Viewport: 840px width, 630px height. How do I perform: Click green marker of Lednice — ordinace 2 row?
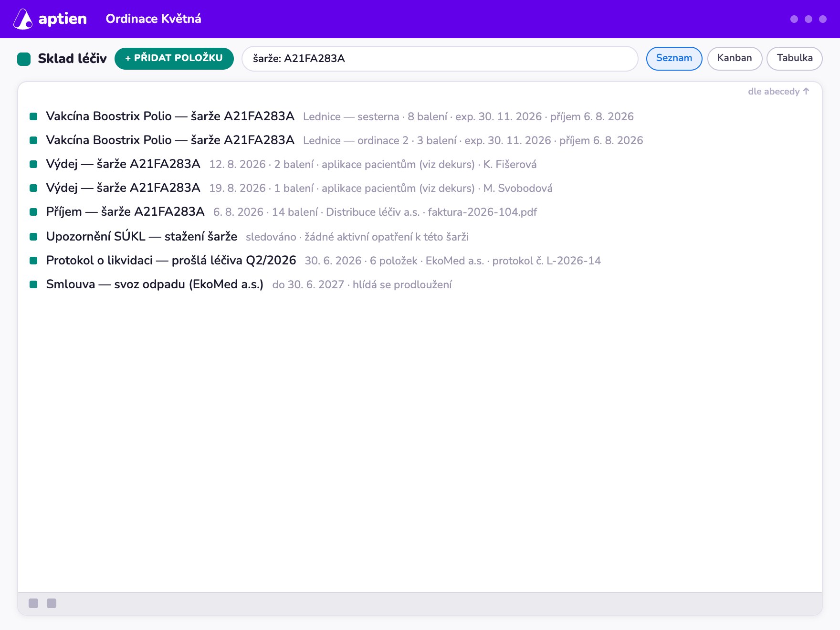click(33, 140)
